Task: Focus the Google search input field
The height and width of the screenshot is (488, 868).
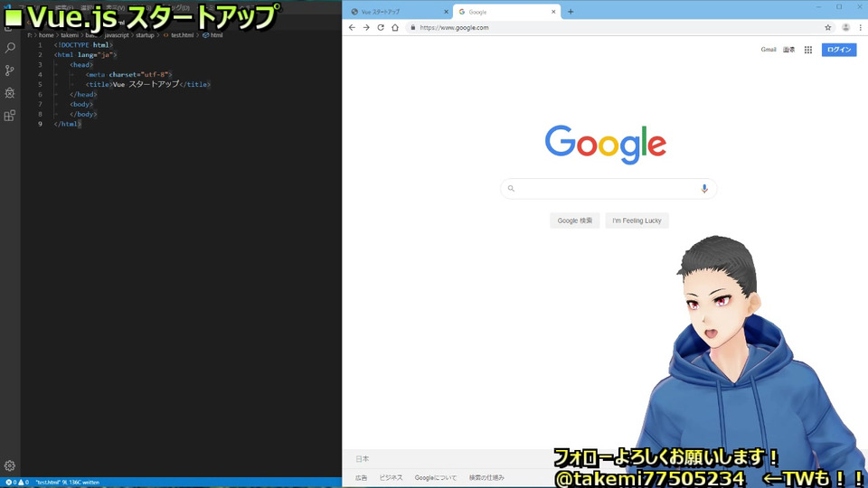Action: pos(608,189)
